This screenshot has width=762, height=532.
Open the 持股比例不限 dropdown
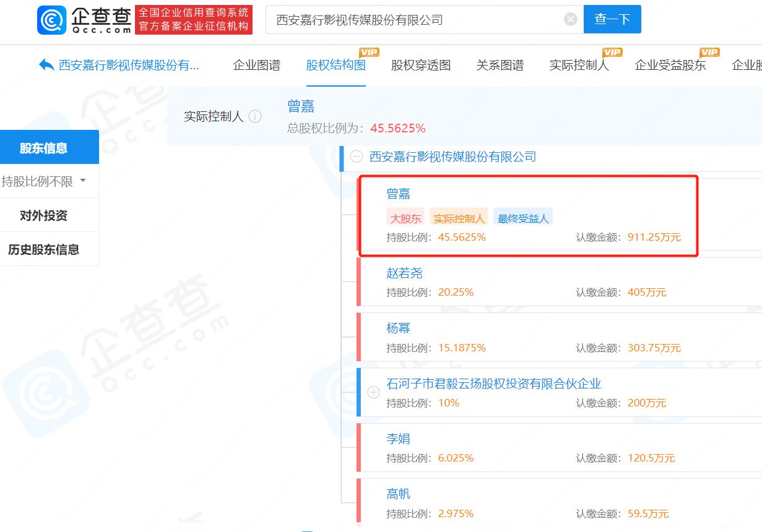pos(44,181)
